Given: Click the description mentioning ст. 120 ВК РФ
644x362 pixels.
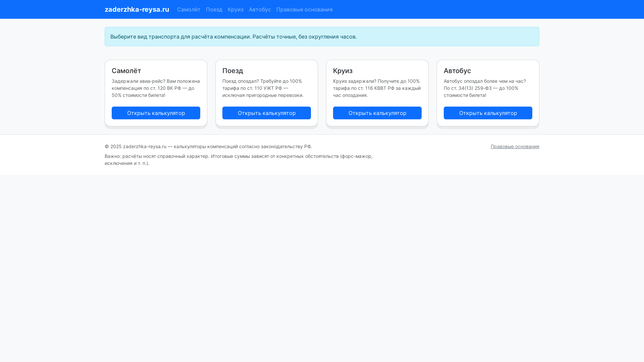Looking at the screenshot, I should pyautogui.click(x=156, y=88).
